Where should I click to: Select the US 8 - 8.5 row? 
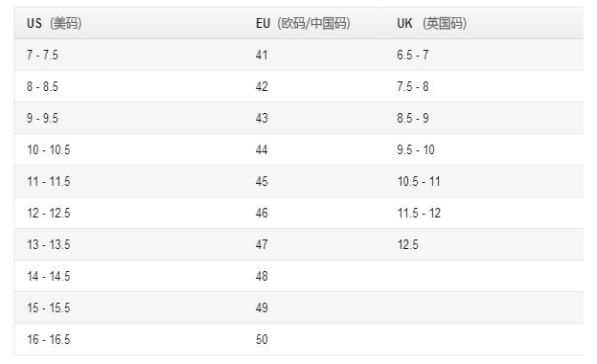[x=299, y=86]
